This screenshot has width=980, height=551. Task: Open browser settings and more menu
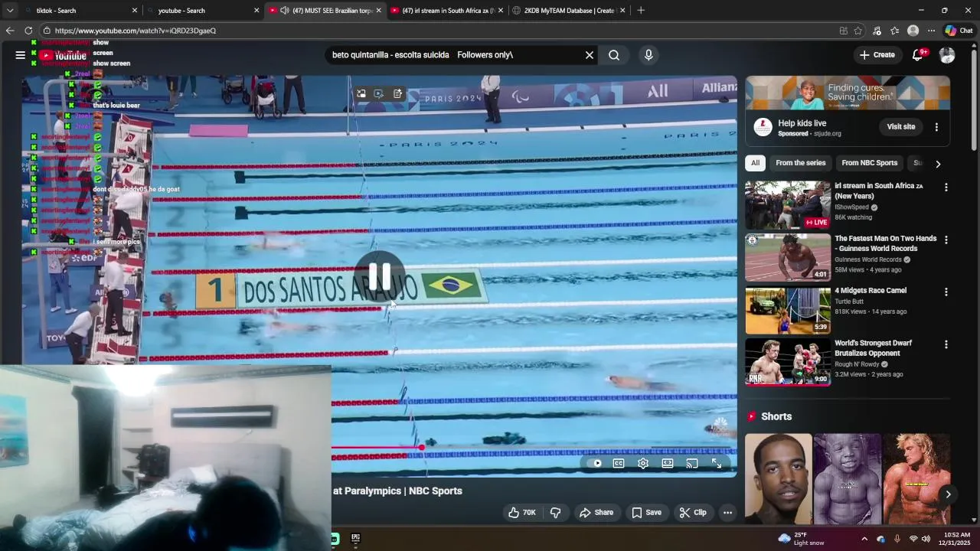tap(931, 31)
